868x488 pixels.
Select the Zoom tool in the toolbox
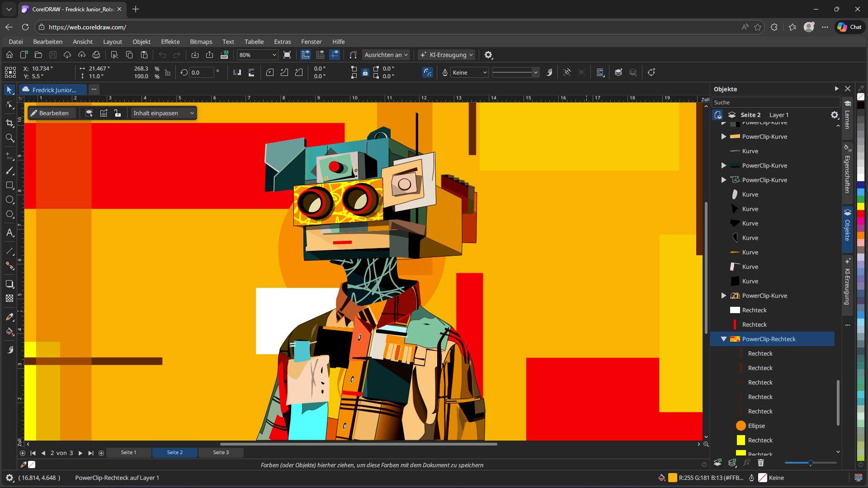pos(10,138)
